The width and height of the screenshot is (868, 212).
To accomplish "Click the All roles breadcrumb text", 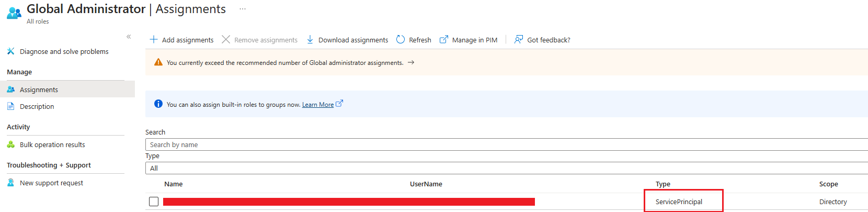I will [x=38, y=21].
